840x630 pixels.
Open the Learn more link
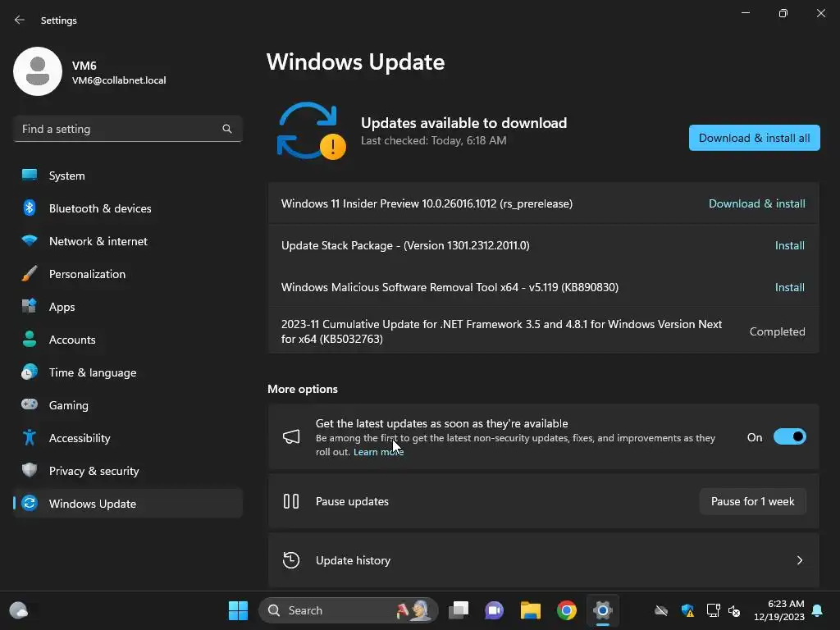[x=378, y=452]
